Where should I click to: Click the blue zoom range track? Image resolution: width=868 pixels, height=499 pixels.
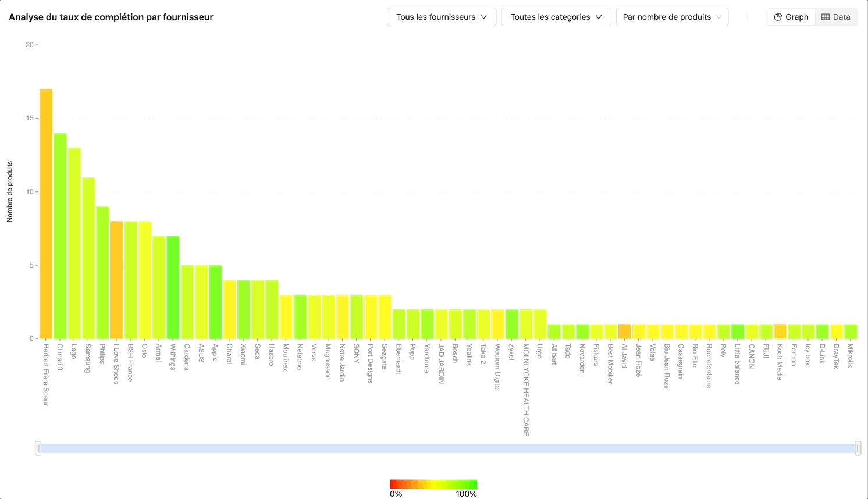coord(447,448)
